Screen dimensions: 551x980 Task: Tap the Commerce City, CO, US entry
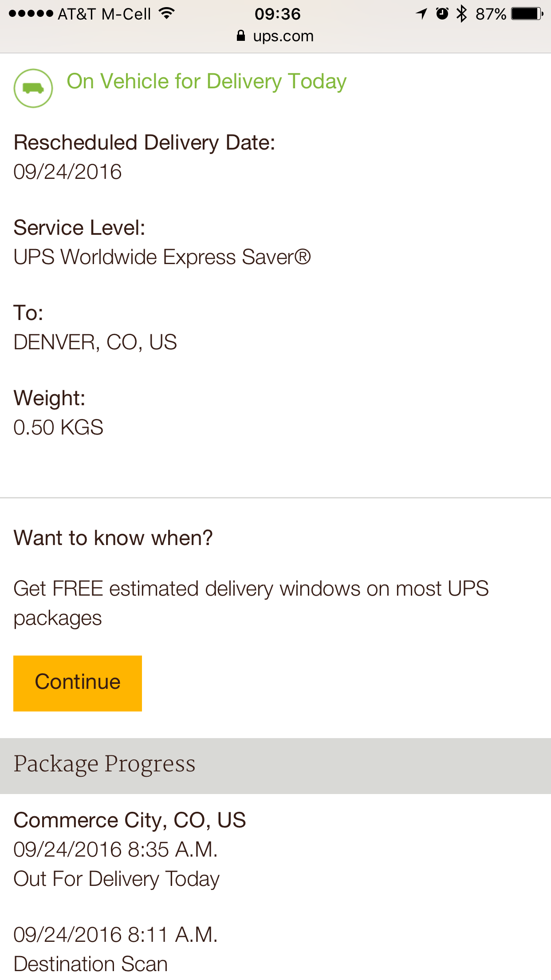tap(130, 820)
